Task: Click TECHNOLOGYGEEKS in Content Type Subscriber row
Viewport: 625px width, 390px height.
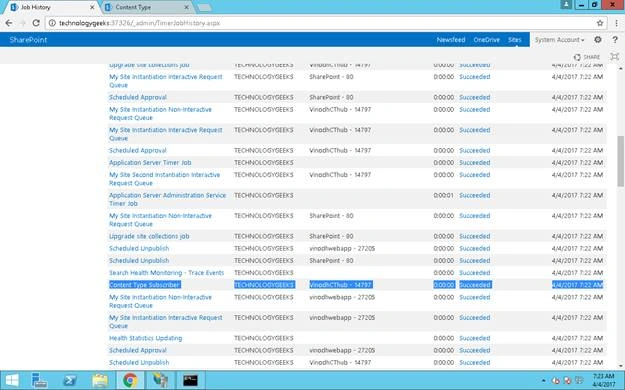Action: pyautogui.click(x=264, y=285)
